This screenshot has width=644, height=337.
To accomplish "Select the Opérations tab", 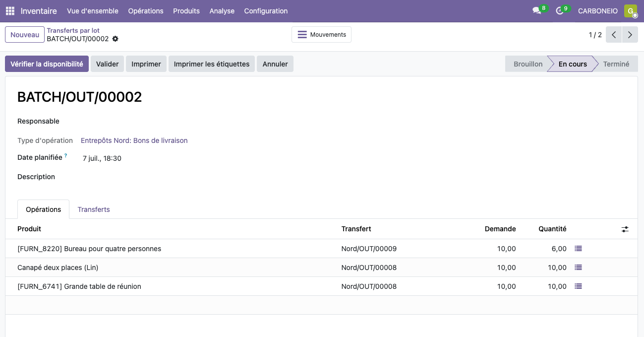I will coord(44,209).
